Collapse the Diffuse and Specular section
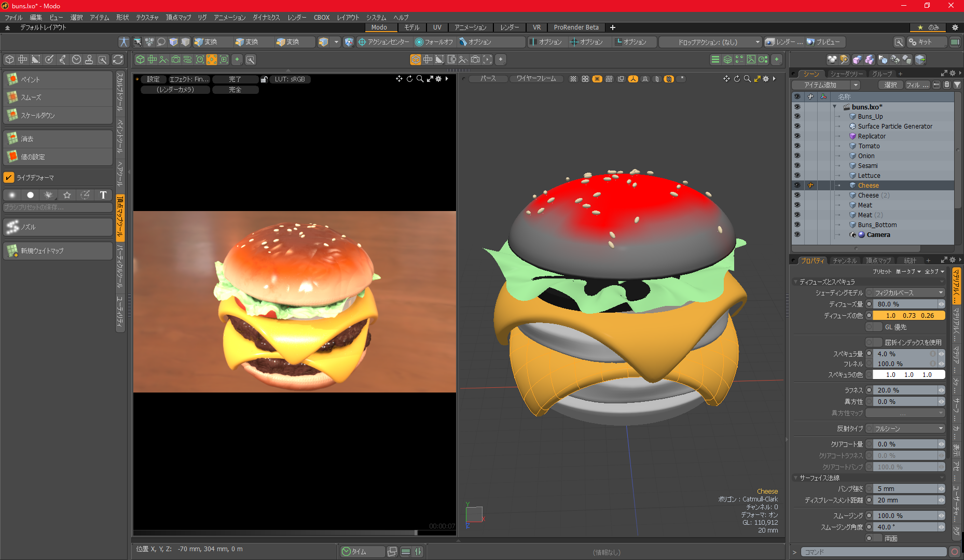This screenshot has width=964, height=560. (796, 282)
